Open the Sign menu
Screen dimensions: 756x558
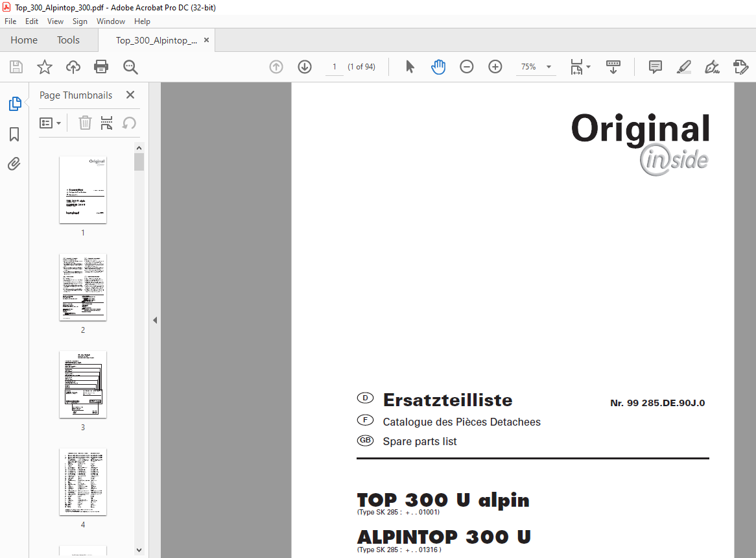point(80,21)
